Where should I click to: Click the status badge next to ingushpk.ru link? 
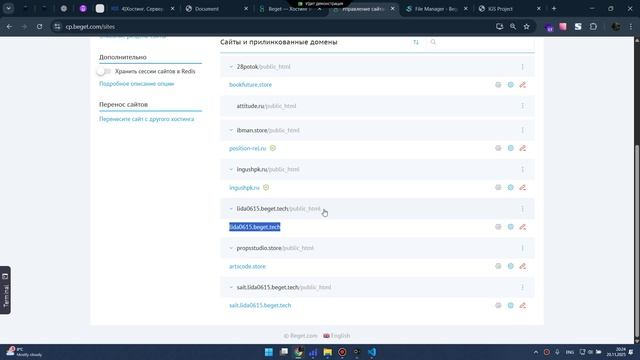pos(266,188)
